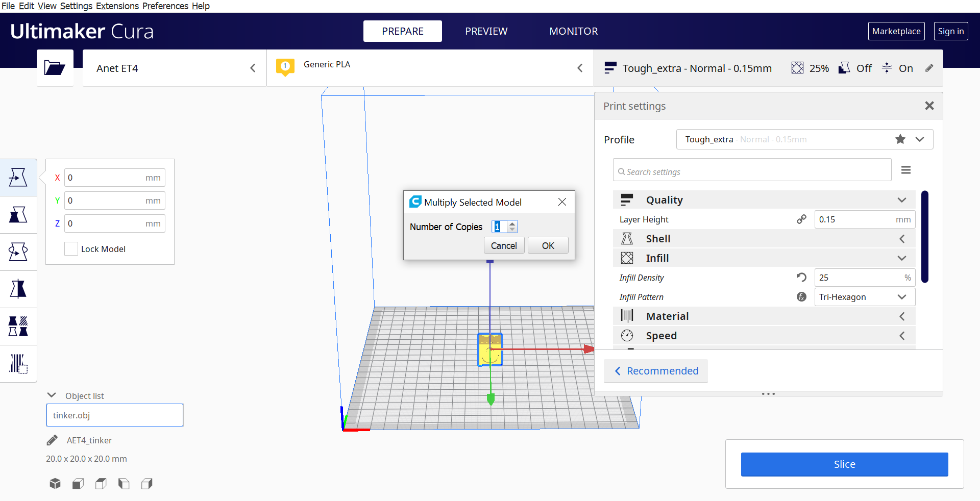This screenshot has width=980, height=501.
Task: Open the Edit menu
Action: click(x=27, y=6)
